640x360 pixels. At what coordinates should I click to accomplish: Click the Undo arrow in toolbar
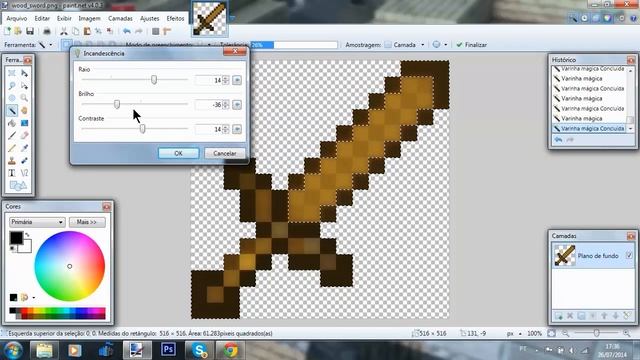(127, 31)
